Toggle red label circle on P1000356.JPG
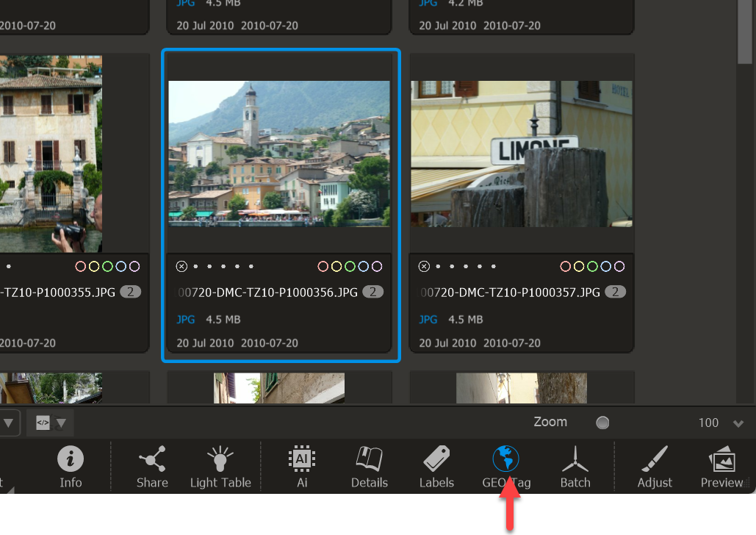Image resolution: width=756 pixels, height=535 pixels. pyautogui.click(x=323, y=266)
